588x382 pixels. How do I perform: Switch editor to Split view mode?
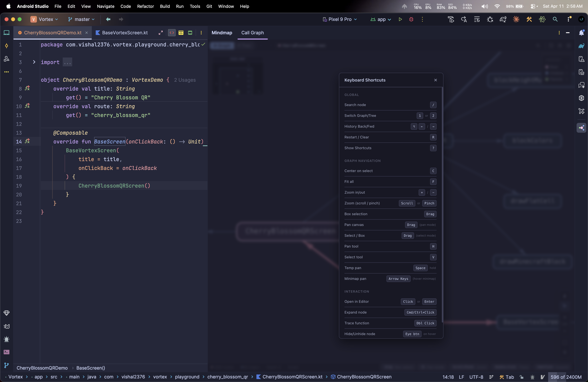pyautogui.click(x=181, y=33)
